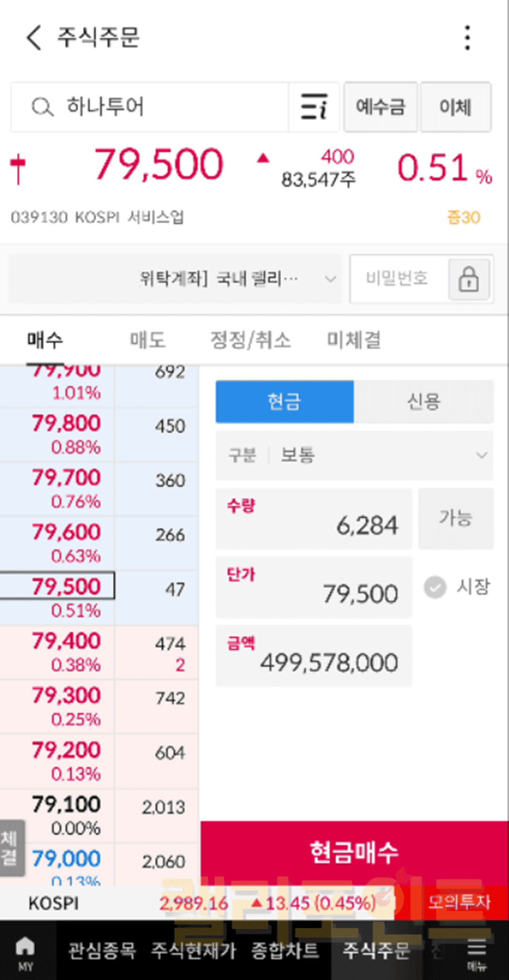
Task: Enable the 시장 market price checkbox
Action: pos(435,587)
